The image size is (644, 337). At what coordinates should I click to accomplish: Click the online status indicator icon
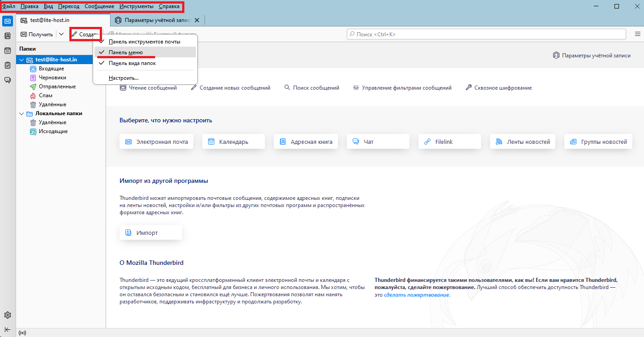click(22, 333)
